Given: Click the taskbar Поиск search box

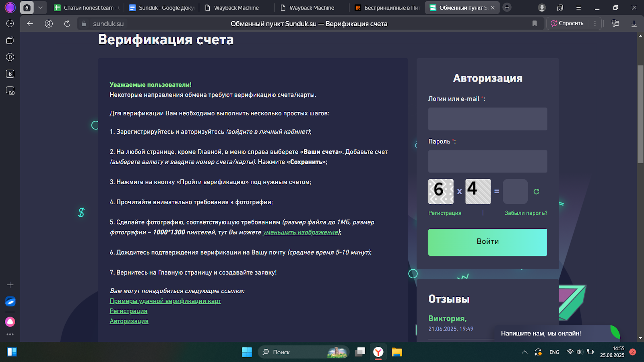Looking at the screenshot, I should click(303, 352).
